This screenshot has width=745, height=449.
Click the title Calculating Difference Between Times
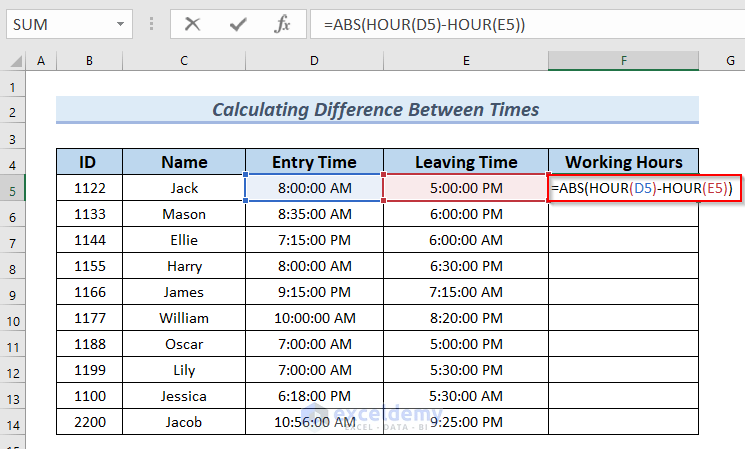click(x=376, y=110)
